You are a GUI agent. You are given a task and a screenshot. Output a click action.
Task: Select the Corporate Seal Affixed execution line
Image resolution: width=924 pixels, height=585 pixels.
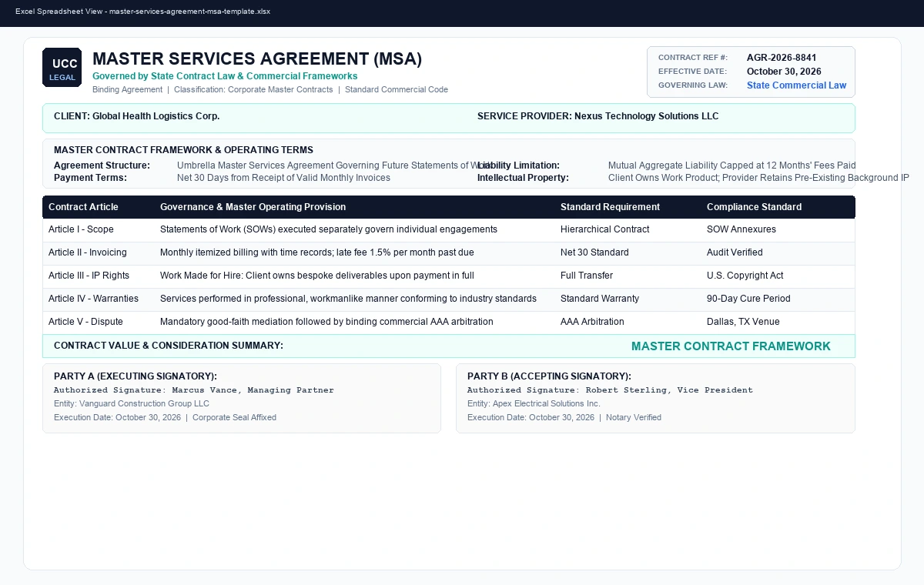pos(165,417)
